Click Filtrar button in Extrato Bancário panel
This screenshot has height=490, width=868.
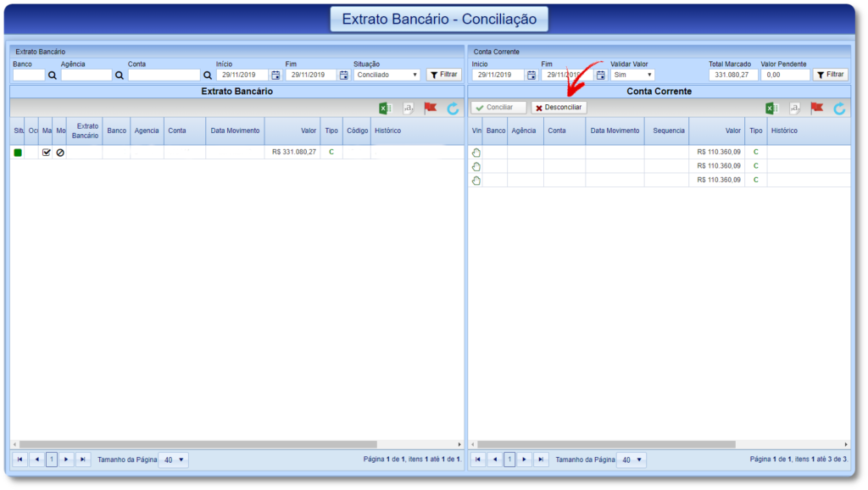point(444,75)
